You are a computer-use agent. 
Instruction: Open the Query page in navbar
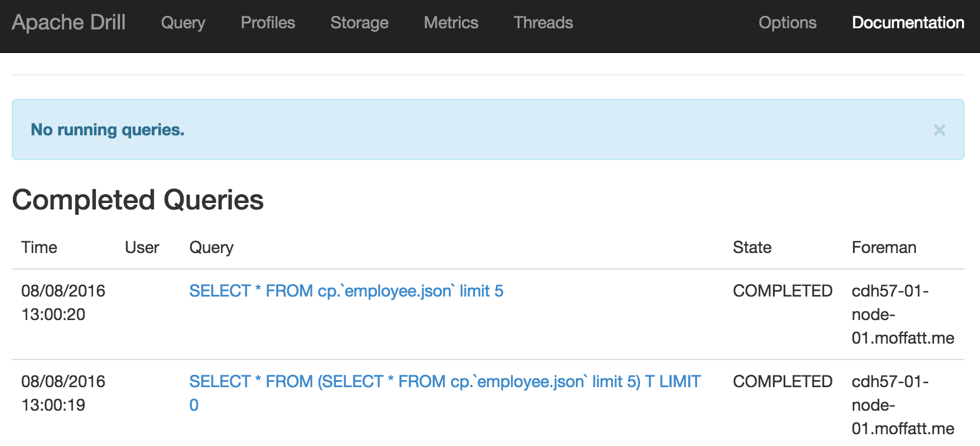click(183, 22)
